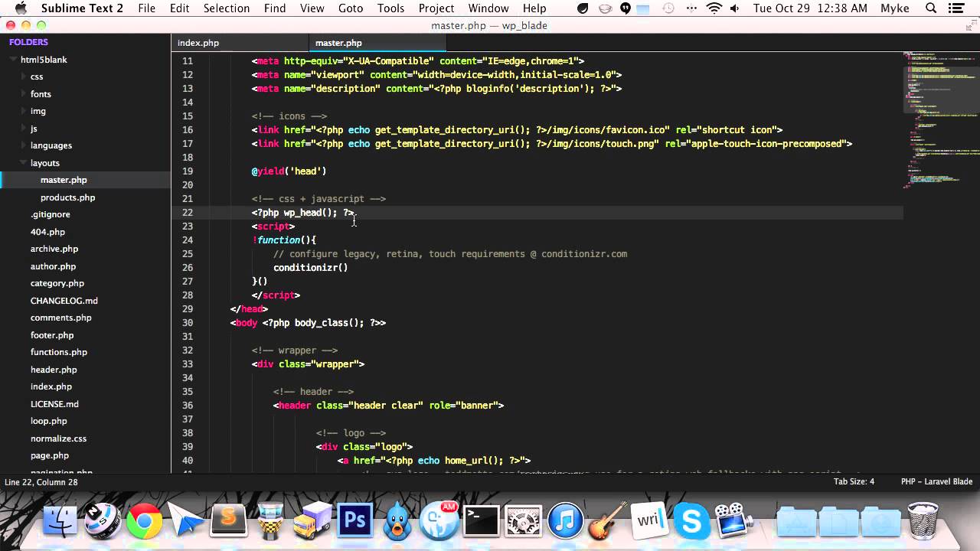Expand the img folder
The height and width of the screenshot is (551, 980).
pos(23,111)
